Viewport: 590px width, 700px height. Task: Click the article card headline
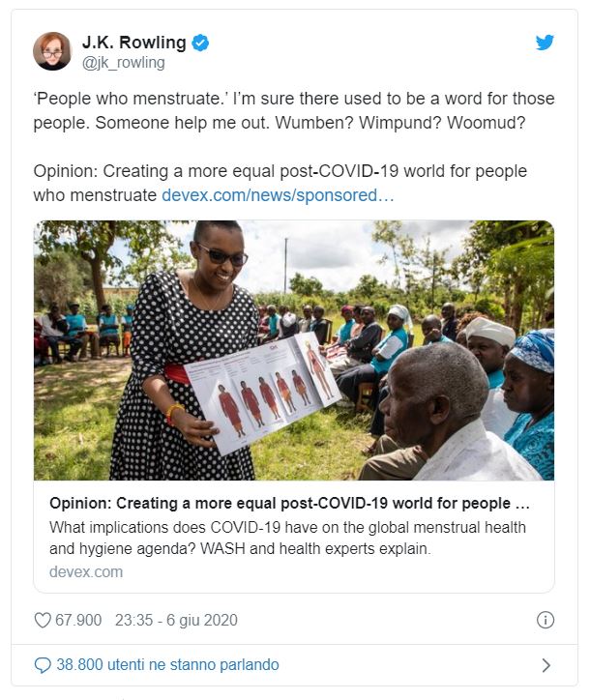289,503
